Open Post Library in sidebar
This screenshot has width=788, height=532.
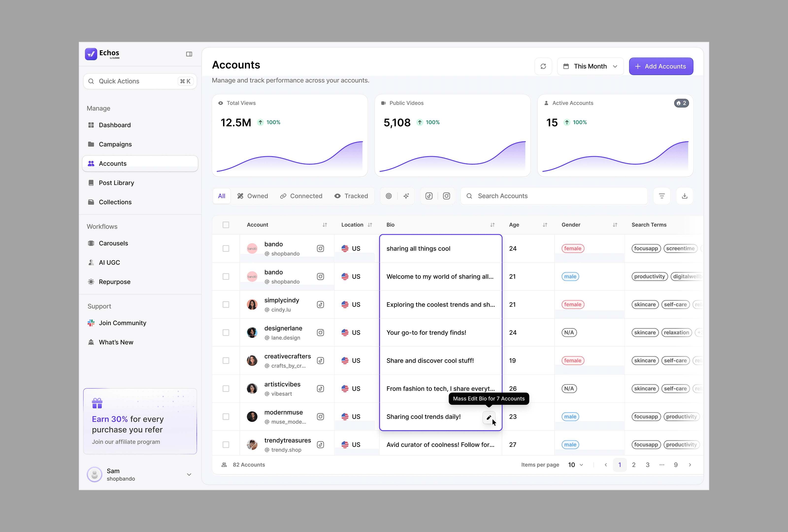140,183
